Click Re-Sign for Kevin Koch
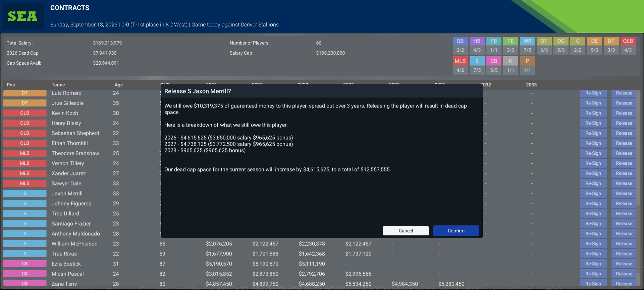644x290 pixels. [593, 113]
